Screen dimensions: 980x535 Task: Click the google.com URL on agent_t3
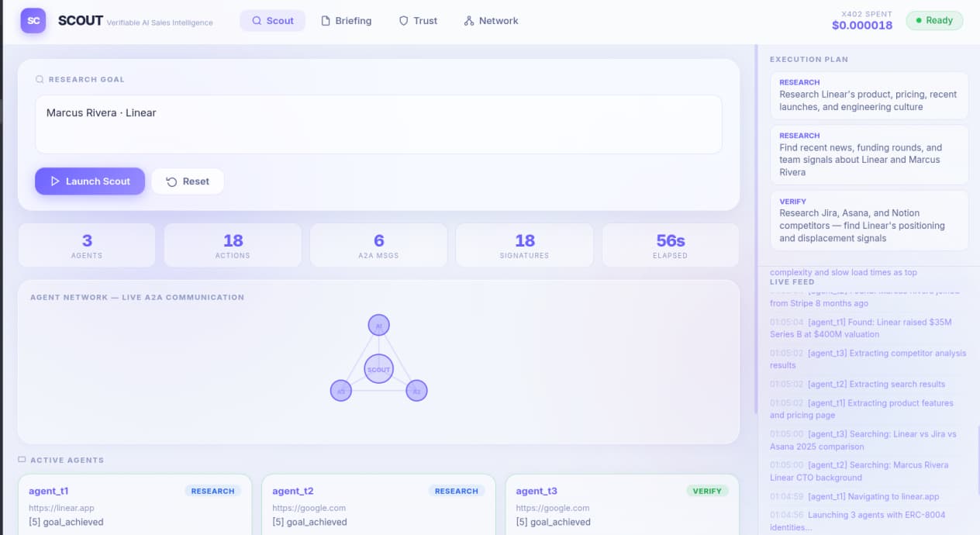552,508
